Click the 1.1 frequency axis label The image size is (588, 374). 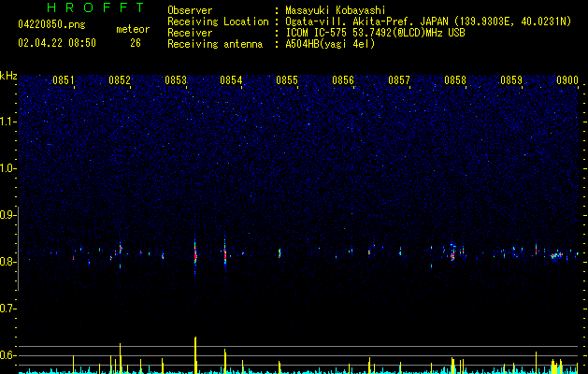[7, 122]
